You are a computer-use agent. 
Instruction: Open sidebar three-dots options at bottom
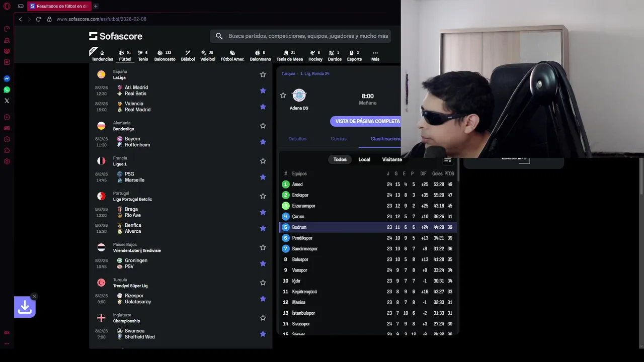[7, 343]
